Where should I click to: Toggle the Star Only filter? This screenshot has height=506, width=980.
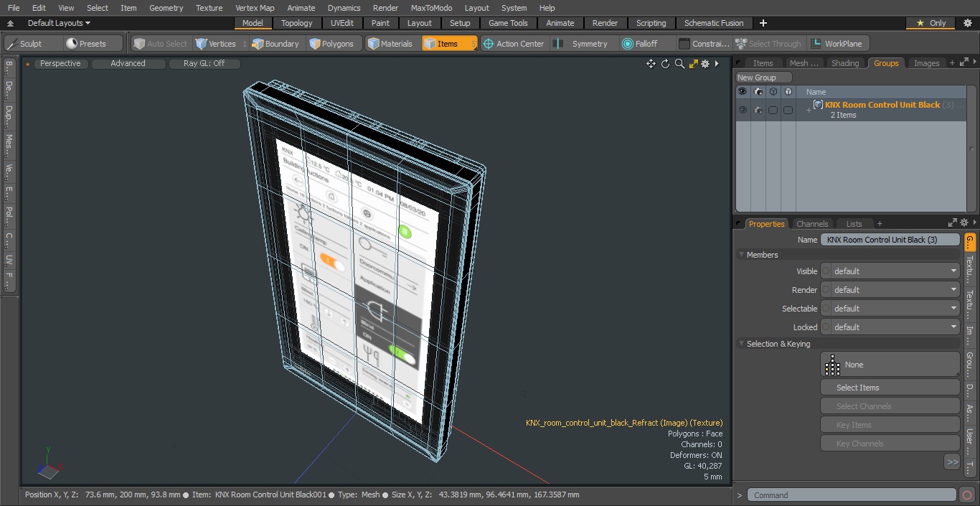(x=930, y=23)
